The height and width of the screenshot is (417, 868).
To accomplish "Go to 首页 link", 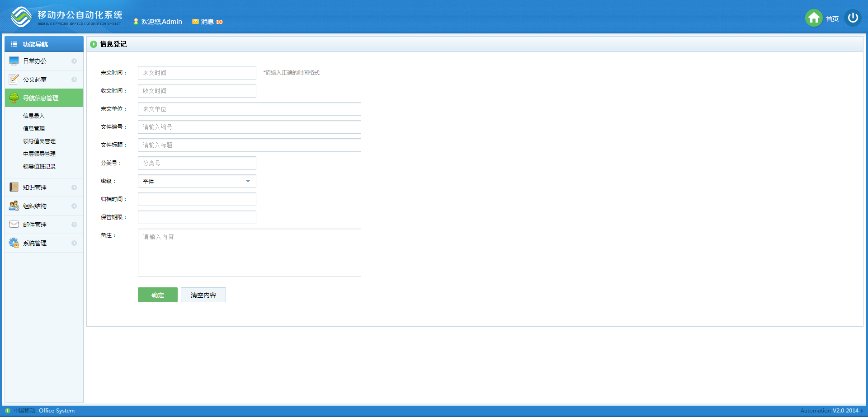I will point(832,19).
